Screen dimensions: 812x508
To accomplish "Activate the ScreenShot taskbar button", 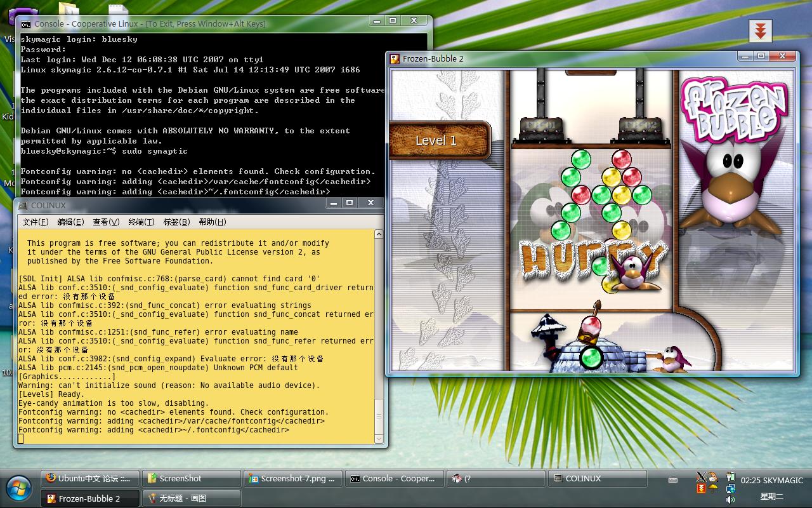I will point(192,479).
